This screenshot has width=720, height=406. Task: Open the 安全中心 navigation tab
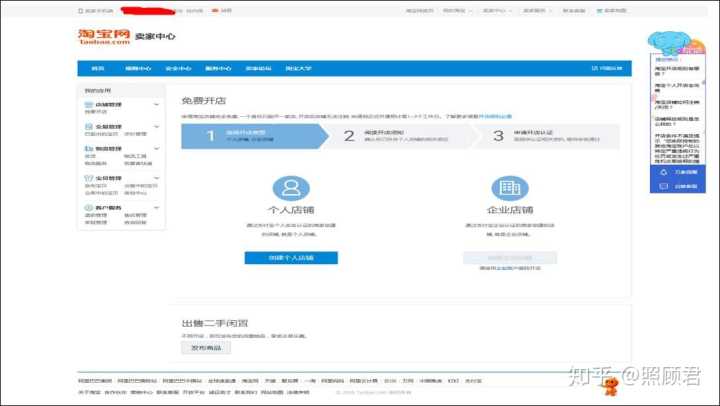pyautogui.click(x=178, y=68)
